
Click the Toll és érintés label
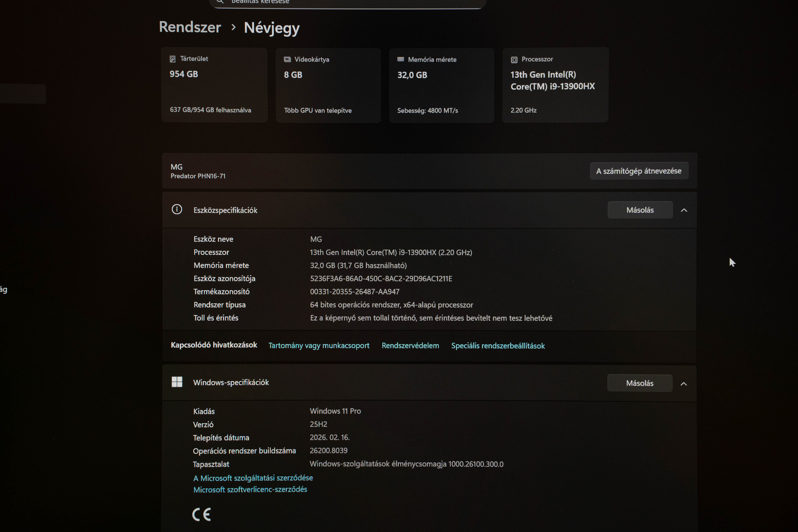tap(216, 318)
